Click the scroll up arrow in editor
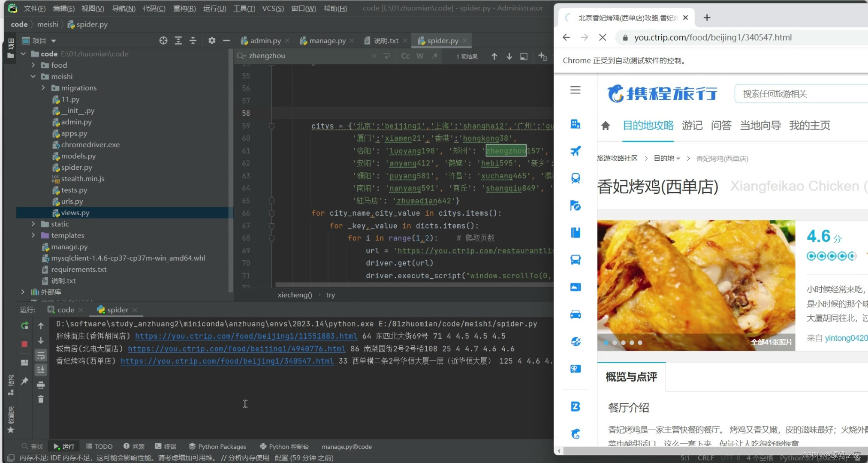868x463 pixels. 494,56
